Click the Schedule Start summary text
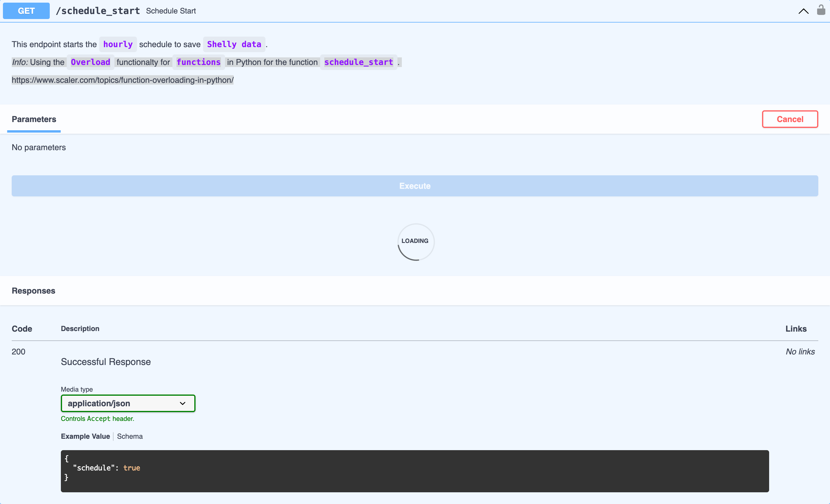This screenshot has height=504, width=830. (x=171, y=11)
